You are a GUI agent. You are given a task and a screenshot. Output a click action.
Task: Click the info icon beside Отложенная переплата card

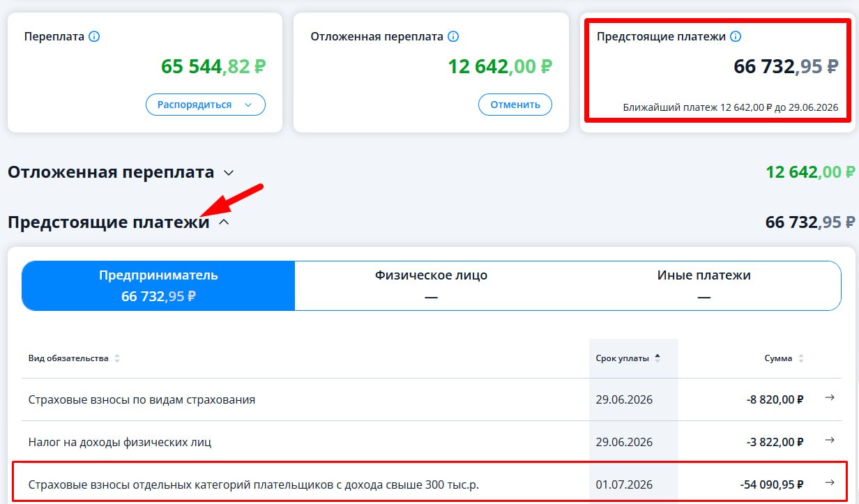point(453,36)
